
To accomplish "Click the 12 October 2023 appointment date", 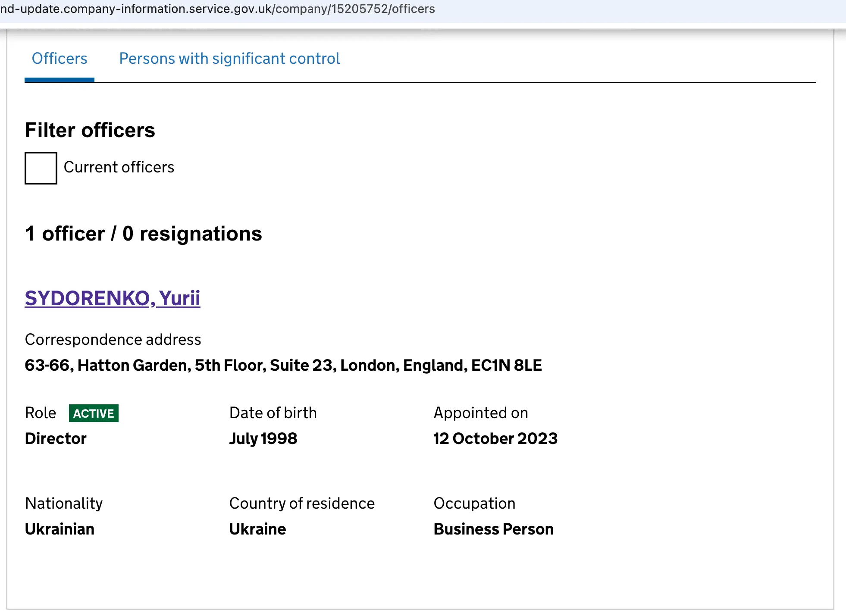I will click(495, 439).
